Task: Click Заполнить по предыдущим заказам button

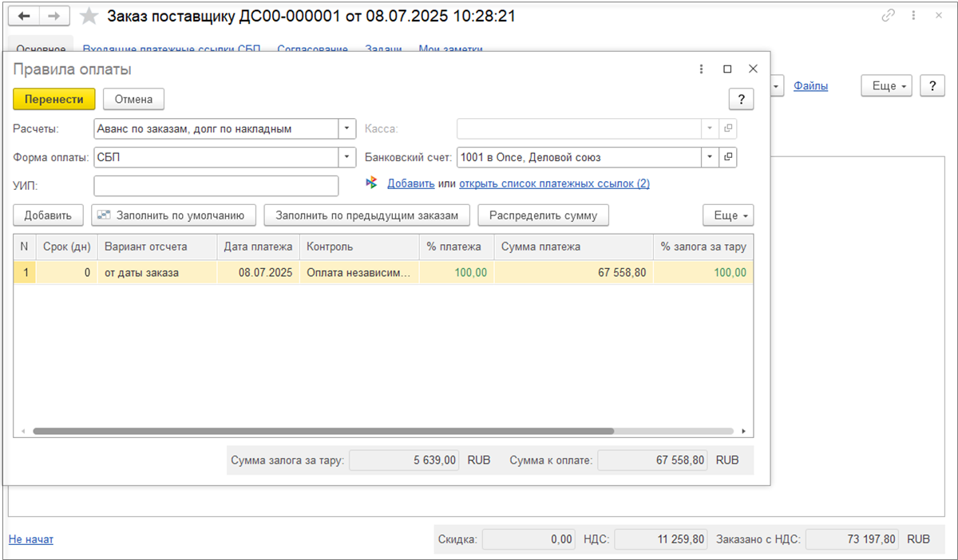Action: tap(366, 215)
